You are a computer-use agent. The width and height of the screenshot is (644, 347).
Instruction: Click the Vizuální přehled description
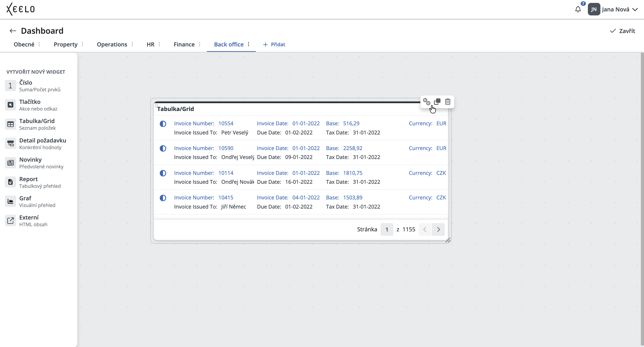point(37,205)
